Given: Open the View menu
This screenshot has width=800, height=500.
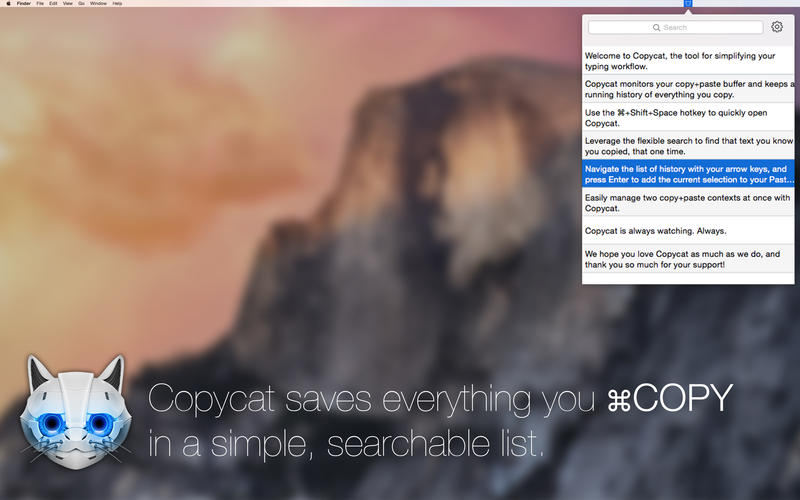Looking at the screenshot, I should coord(68,3).
